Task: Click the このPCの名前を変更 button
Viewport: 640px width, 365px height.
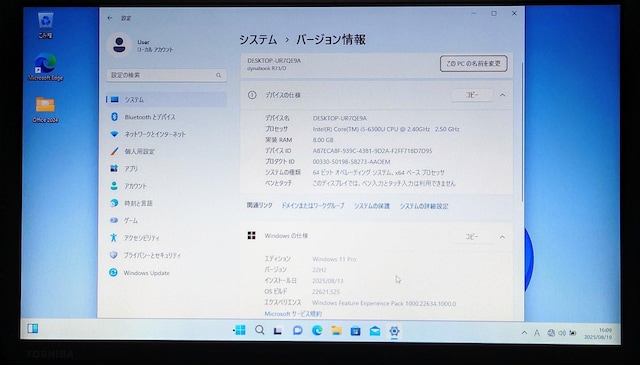Action: (x=473, y=64)
